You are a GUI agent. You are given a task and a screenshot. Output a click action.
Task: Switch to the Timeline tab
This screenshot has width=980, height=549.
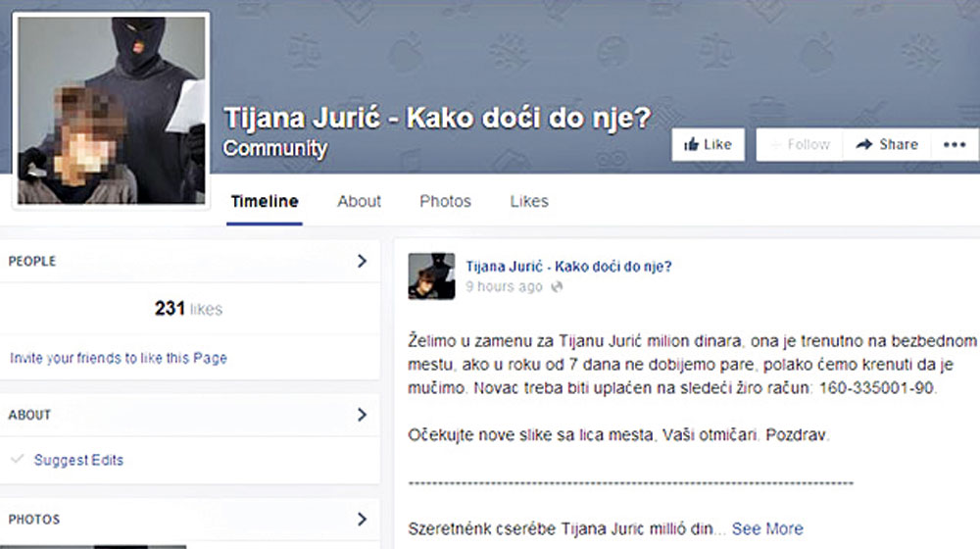click(x=265, y=201)
